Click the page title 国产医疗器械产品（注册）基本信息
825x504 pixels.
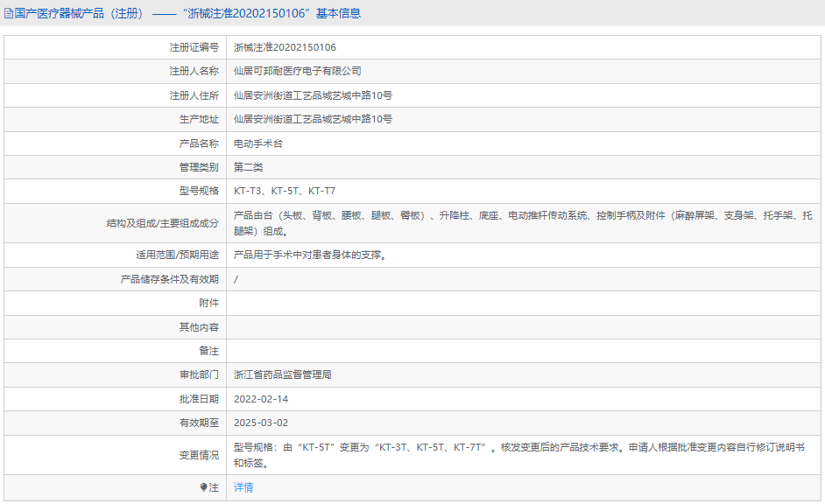pyautogui.click(x=187, y=13)
